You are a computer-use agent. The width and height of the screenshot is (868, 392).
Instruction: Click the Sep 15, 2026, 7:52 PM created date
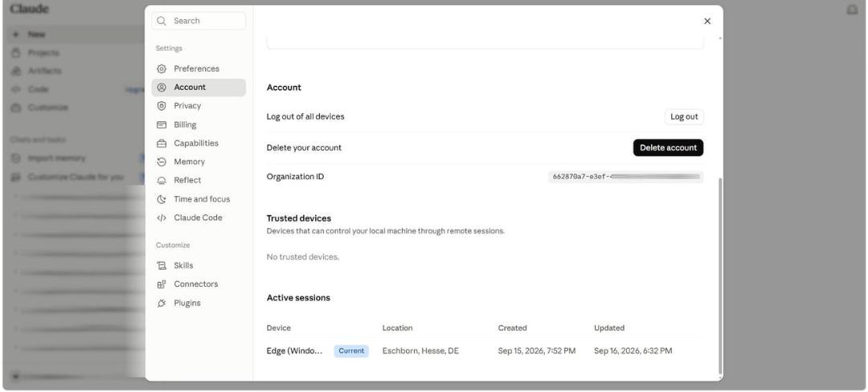537,351
